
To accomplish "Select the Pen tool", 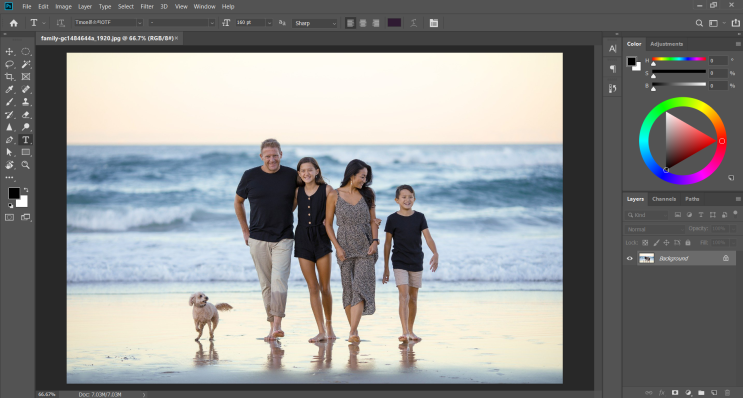I will 9,140.
